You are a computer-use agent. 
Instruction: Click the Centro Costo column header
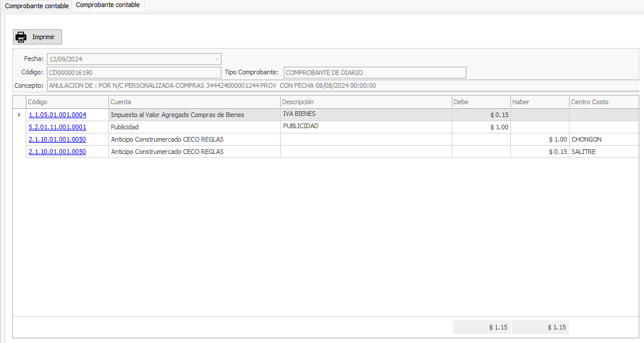point(604,102)
